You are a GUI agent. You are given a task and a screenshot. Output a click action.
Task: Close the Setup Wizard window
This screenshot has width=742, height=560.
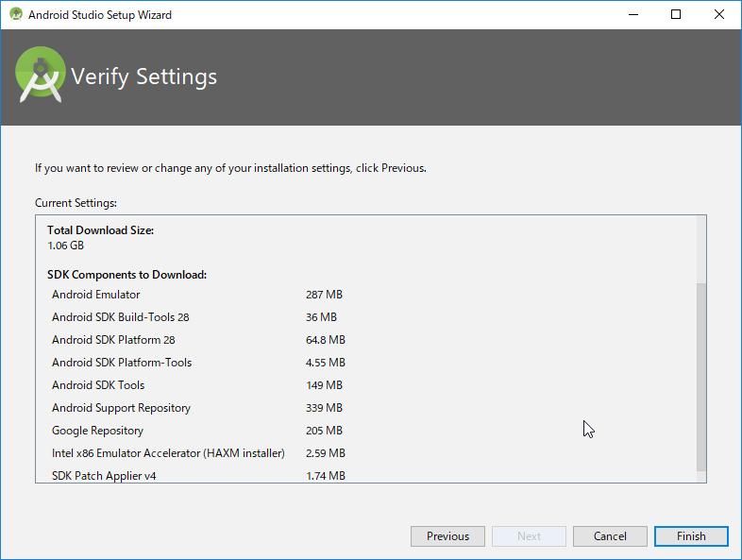click(x=718, y=15)
